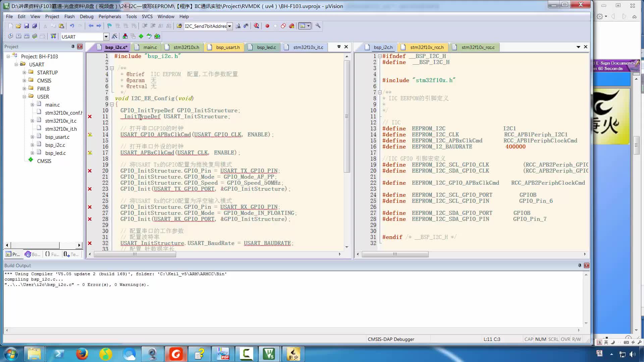The image size is (644, 362).
Task: Pin the Build Output panel
Action: point(580,265)
